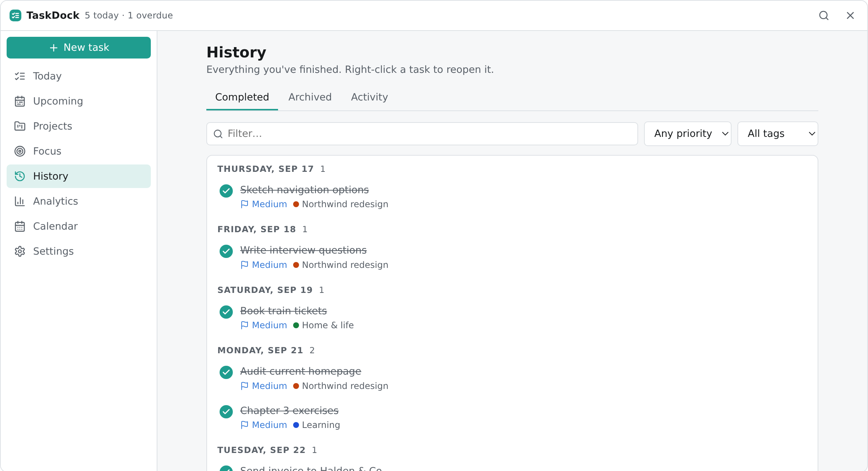The height and width of the screenshot is (471, 868).
Task: Click the Today checklist icon
Action: click(20, 76)
